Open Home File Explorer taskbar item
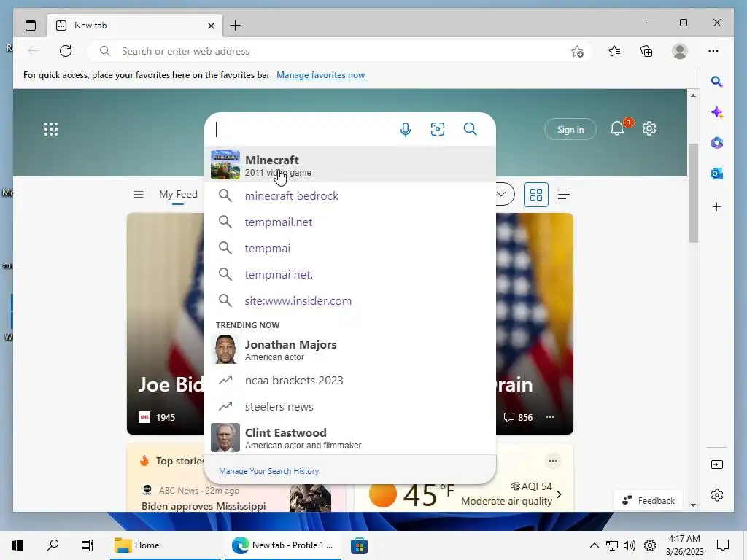This screenshot has width=747, height=560. click(165, 545)
